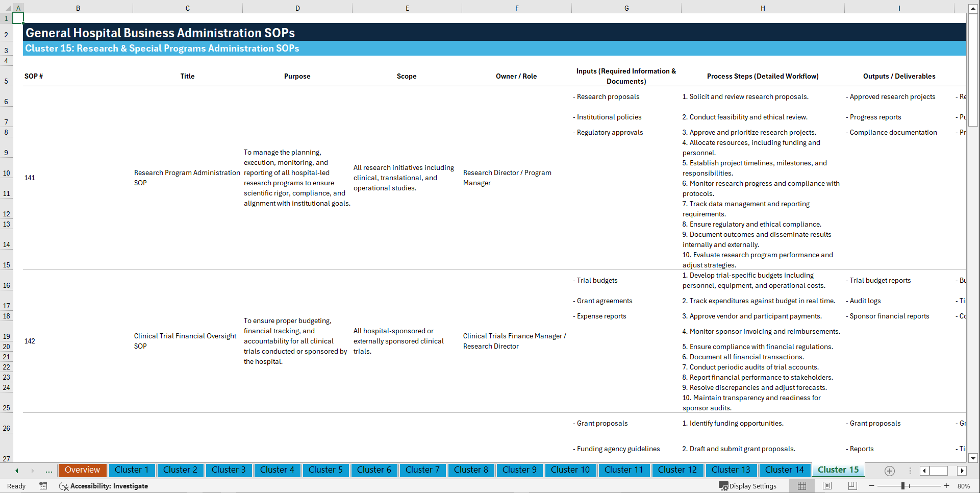Viewport: 980px width, 493px height.
Task: Click the 80% zoom level button
Action: click(x=964, y=486)
